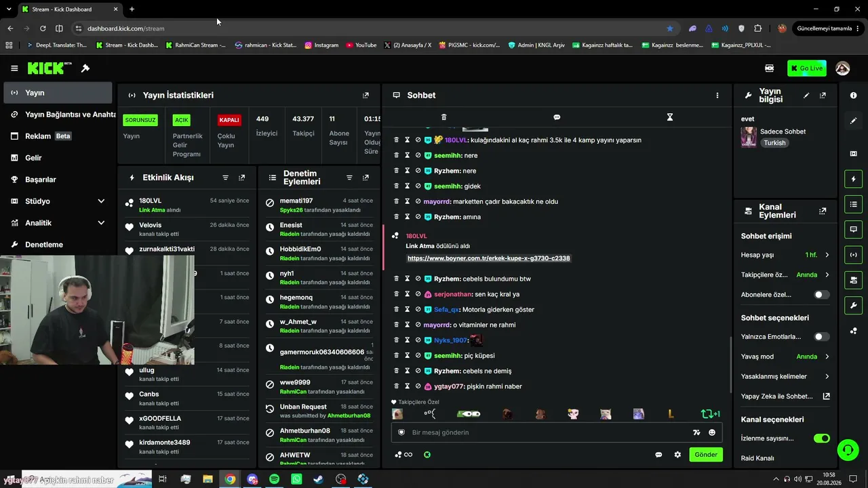The height and width of the screenshot is (488, 868).
Task: Click the hourglass icon in chat header toolbar
Action: click(669, 117)
